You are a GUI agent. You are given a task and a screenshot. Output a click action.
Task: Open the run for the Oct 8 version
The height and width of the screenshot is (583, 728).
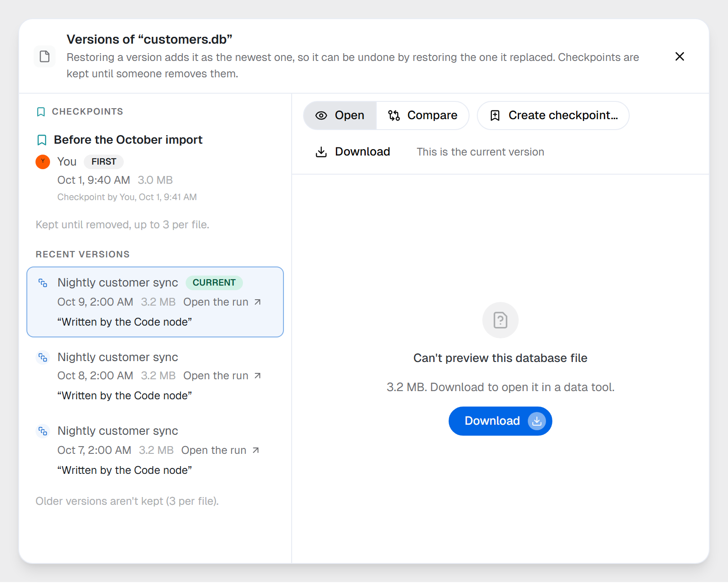pyautogui.click(x=222, y=376)
